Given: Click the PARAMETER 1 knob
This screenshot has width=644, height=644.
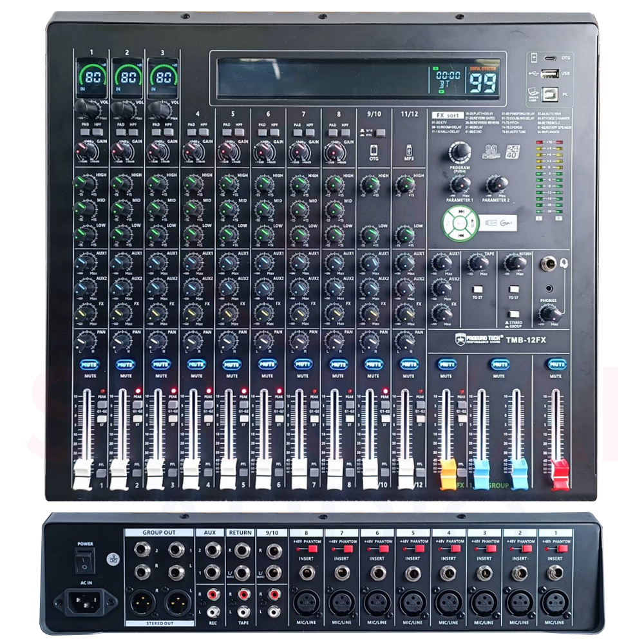Looking at the screenshot, I should click(x=461, y=185).
